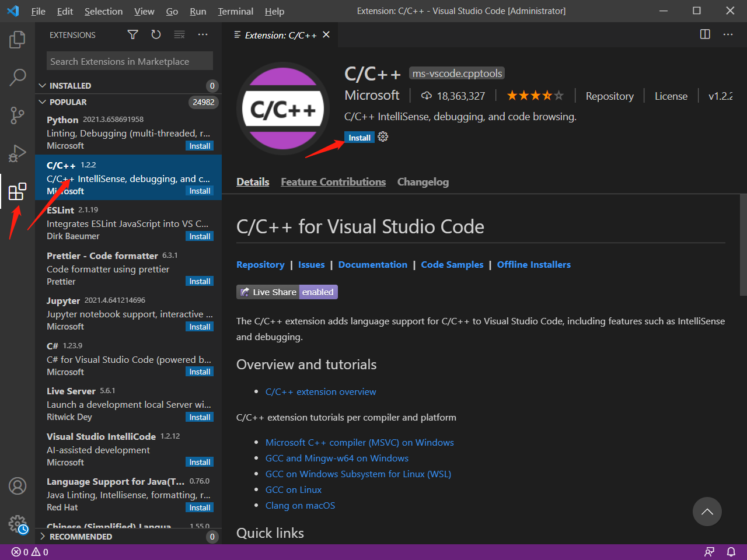The width and height of the screenshot is (747, 560).
Task: Open the Accounts icon at bottom left
Action: pyautogui.click(x=17, y=486)
